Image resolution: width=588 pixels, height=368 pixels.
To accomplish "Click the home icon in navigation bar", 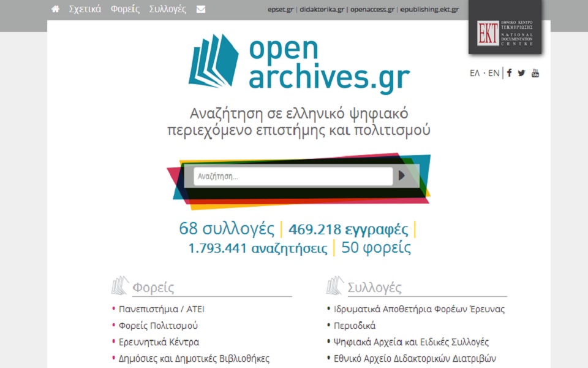I will (x=55, y=9).
